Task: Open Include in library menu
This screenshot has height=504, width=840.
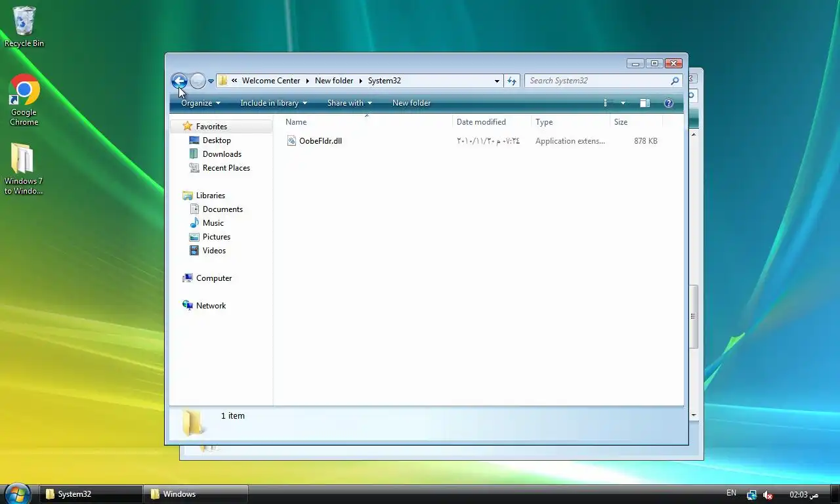Action: 274,103
